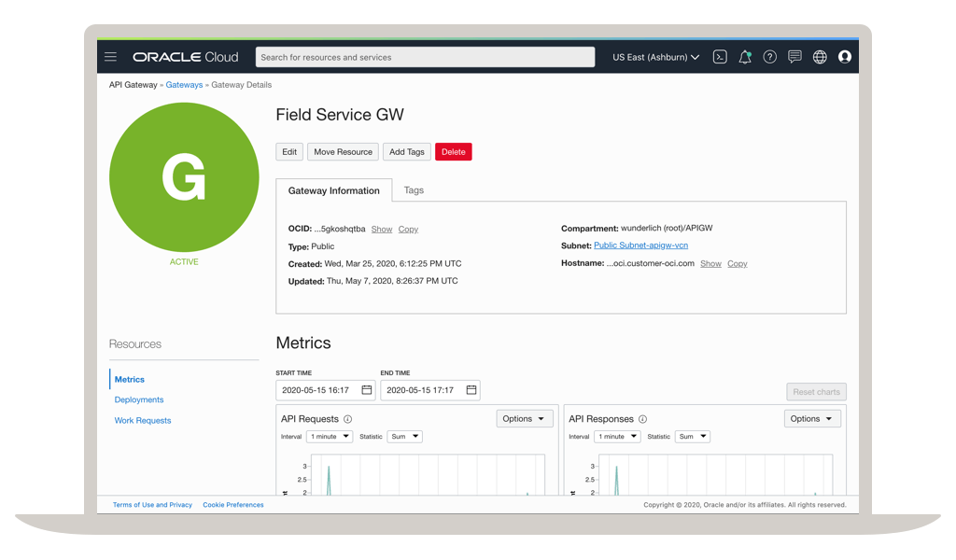Open the help question mark icon
Screen dimensions: 956x560
[770, 57]
